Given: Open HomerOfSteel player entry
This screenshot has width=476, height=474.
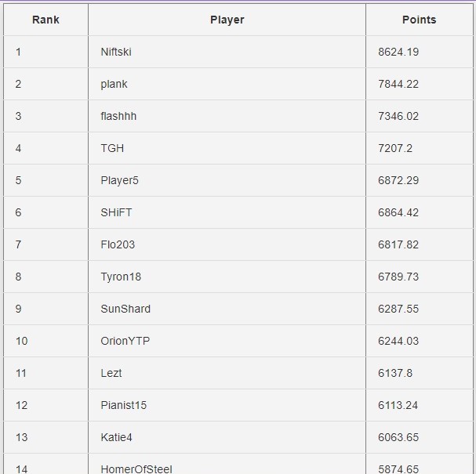Looking at the screenshot, I should click(136, 469).
